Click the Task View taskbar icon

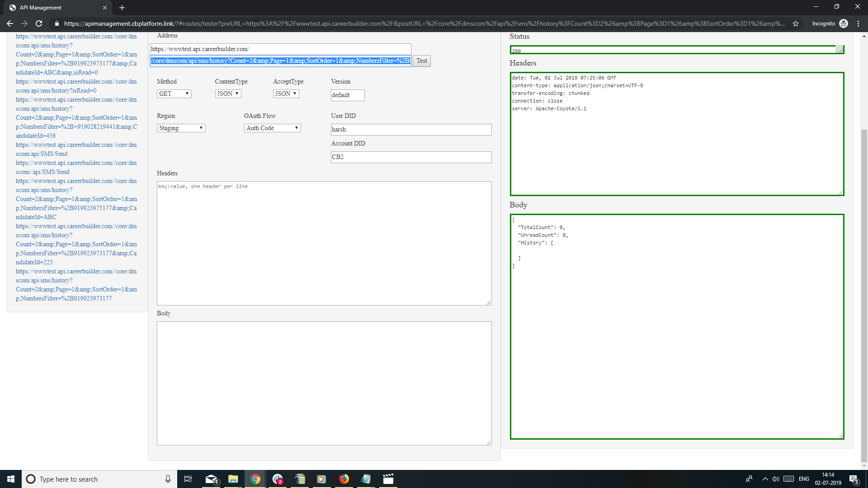coord(188,479)
